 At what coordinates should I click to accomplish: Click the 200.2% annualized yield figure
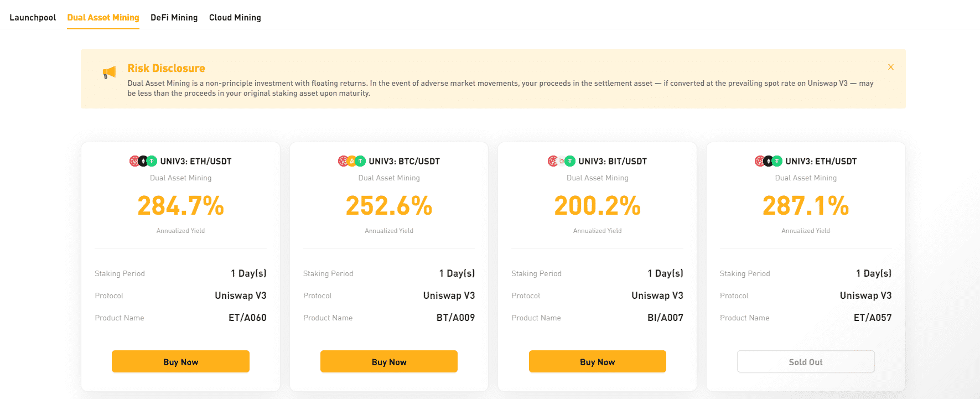pyautogui.click(x=598, y=206)
